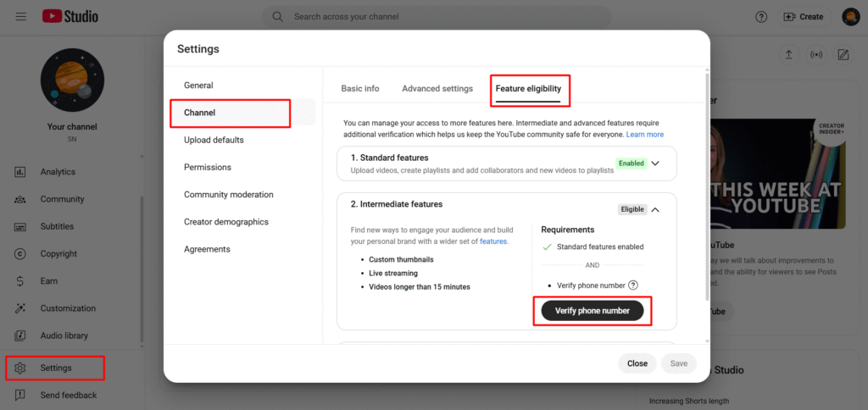Viewport: 868px width, 410px height.
Task: Click the help icon beside Verify phone number
Action: (633, 285)
